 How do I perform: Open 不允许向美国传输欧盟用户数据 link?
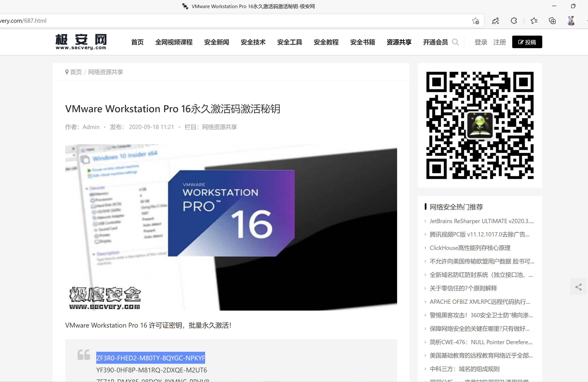pyautogui.click(x=482, y=261)
